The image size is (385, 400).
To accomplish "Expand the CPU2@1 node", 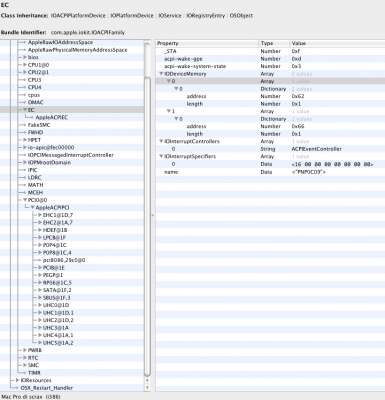I will [25, 72].
